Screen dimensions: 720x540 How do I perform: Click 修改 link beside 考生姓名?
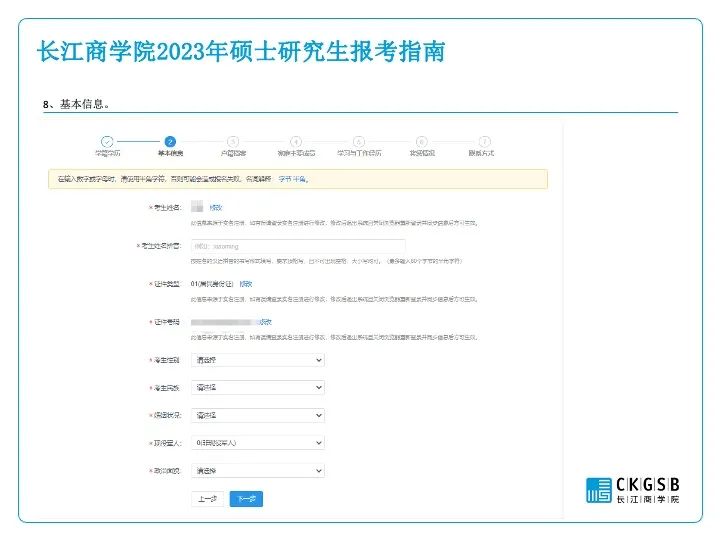point(216,208)
